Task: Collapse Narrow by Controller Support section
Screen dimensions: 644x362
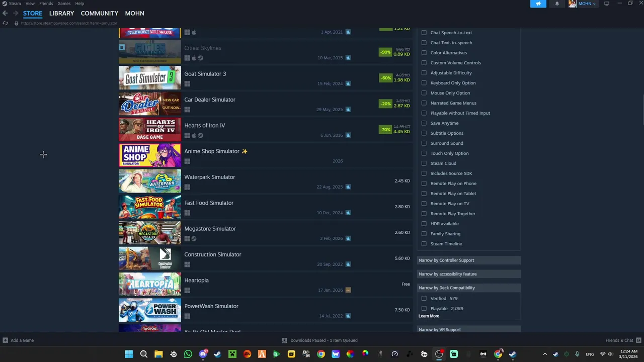Action: [x=469, y=260]
